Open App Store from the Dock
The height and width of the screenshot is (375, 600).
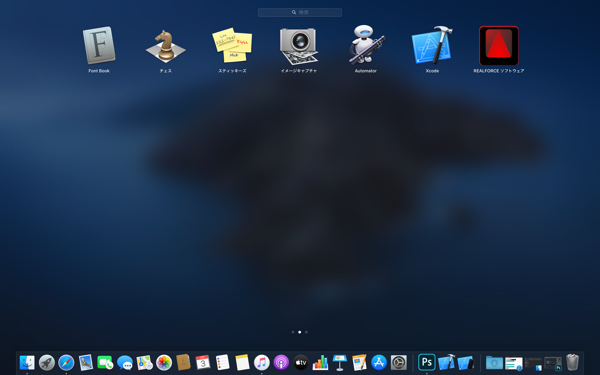coord(379,362)
